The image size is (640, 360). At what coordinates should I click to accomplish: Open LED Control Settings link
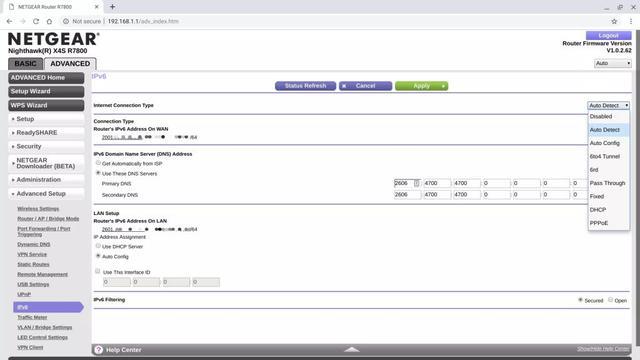point(42,338)
